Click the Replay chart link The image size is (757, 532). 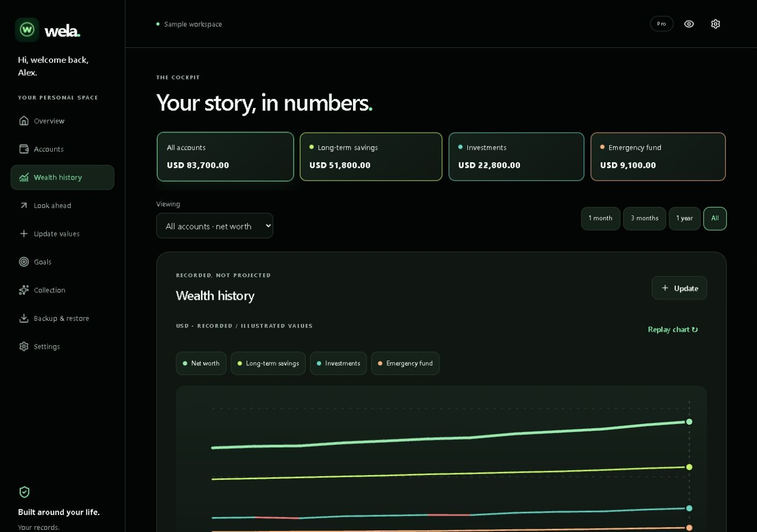tap(673, 329)
